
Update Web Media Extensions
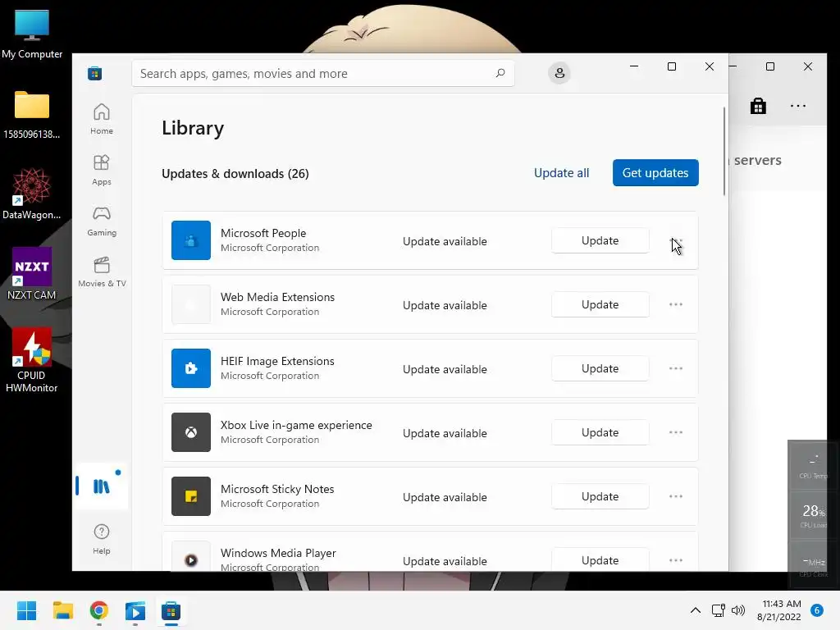[600, 304]
